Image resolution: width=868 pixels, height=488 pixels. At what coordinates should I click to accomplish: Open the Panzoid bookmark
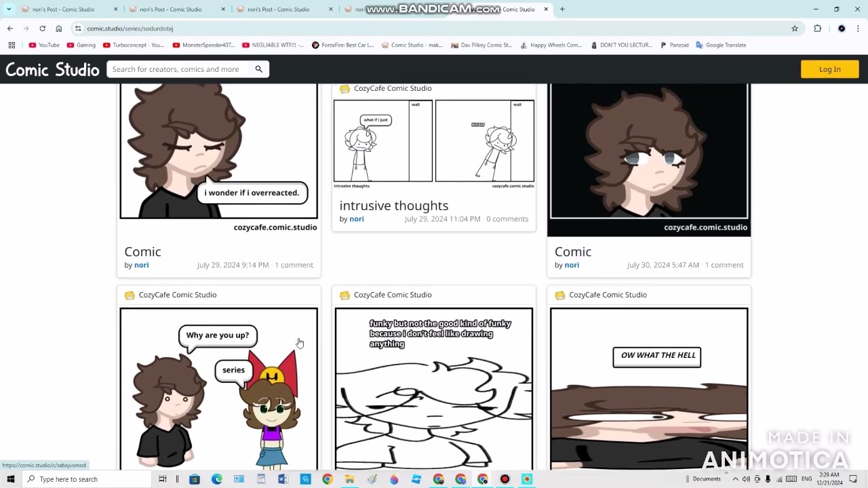coord(675,45)
